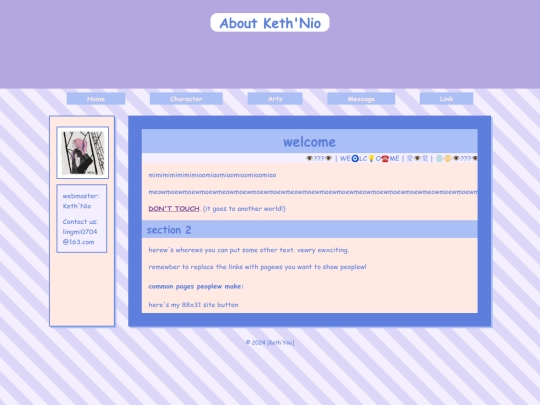This screenshot has height=405, width=540.
Task: Click 'common pages peoplew make:' text
Action: point(196,286)
